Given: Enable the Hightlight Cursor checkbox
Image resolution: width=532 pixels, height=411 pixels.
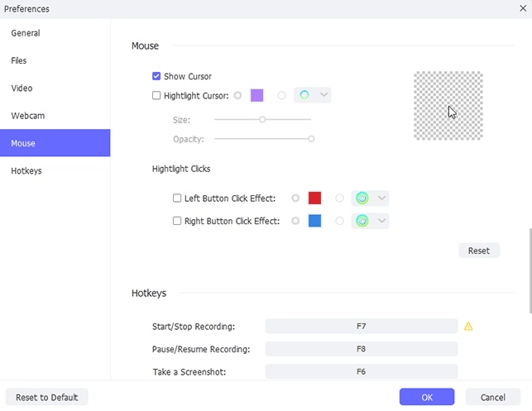Looking at the screenshot, I should pyautogui.click(x=156, y=95).
